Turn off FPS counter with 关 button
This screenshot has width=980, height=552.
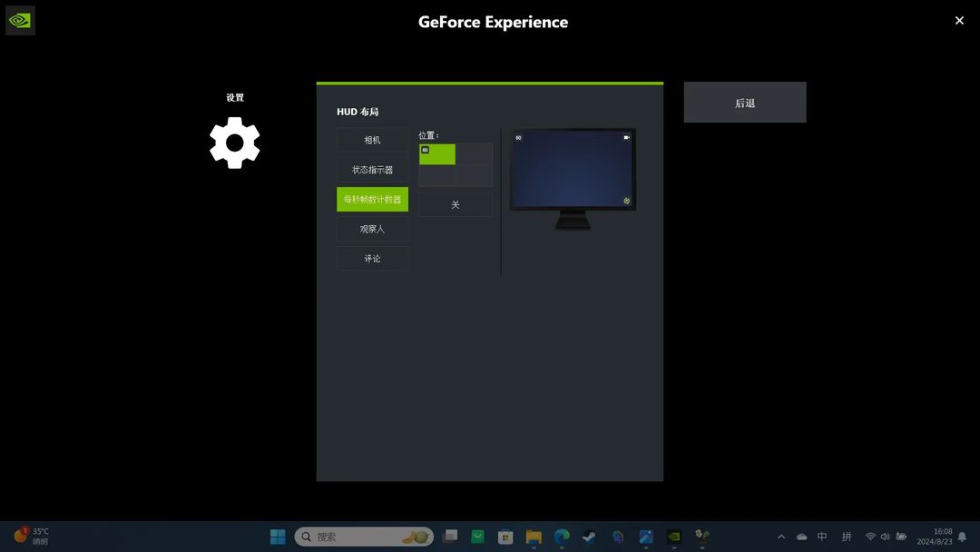(x=456, y=204)
